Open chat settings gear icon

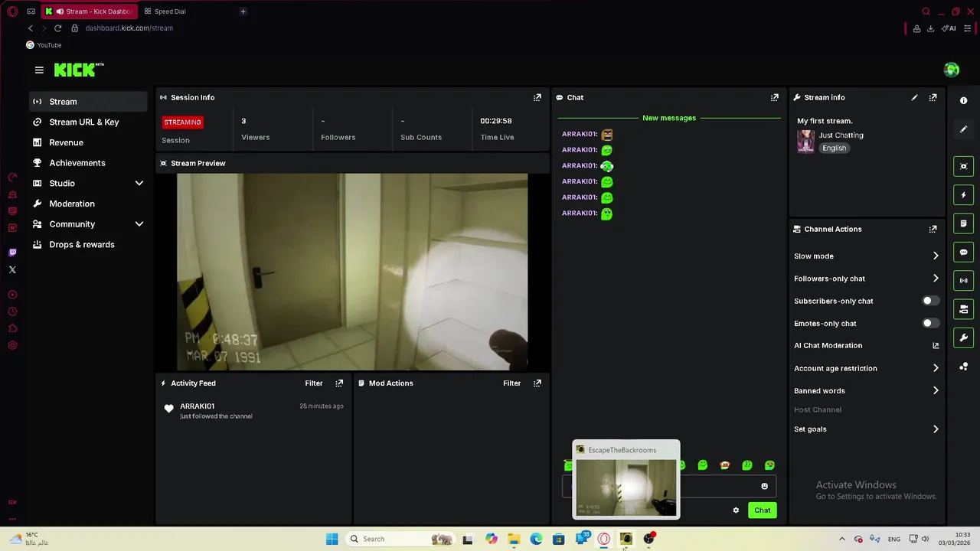(736, 510)
